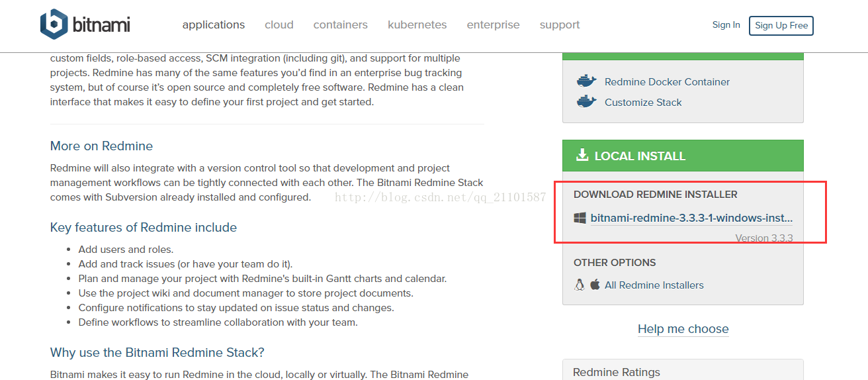Click the Redmine Ratings heading
868x380 pixels.
tap(617, 373)
